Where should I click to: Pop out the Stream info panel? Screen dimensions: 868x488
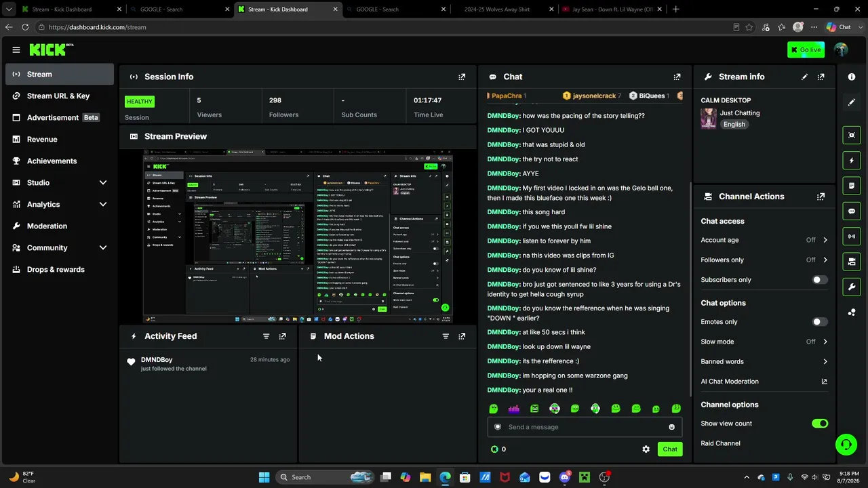[821, 77]
